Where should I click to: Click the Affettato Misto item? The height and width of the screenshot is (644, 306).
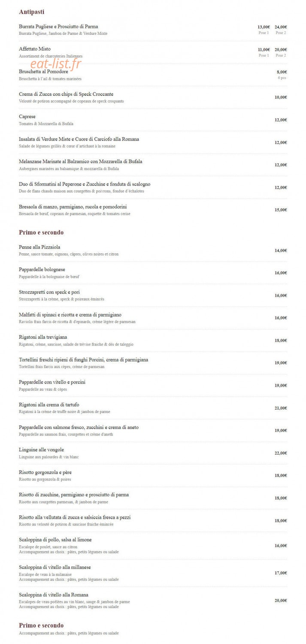(x=35, y=49)
